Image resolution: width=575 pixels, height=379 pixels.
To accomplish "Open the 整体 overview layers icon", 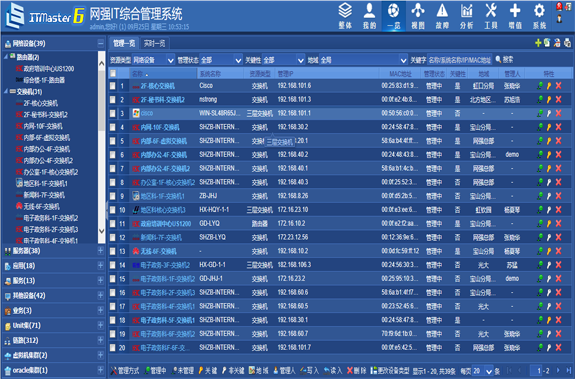I will (345, 16).
